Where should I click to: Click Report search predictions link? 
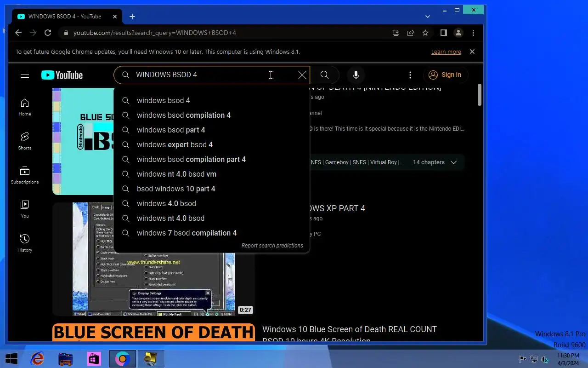(272, 246)
